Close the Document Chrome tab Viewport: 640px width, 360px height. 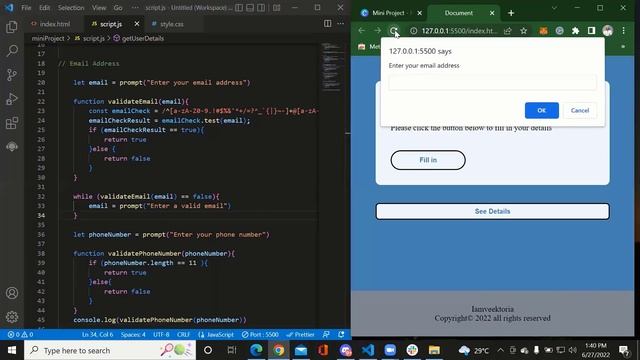point(492,13)
